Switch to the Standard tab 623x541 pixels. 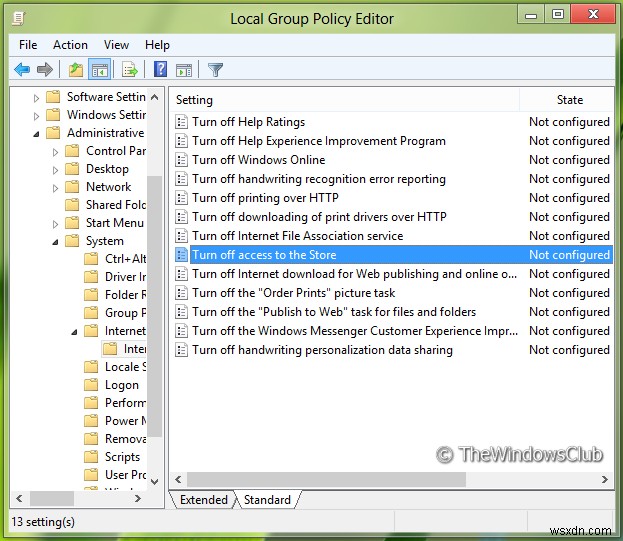(x=267, y=500)
